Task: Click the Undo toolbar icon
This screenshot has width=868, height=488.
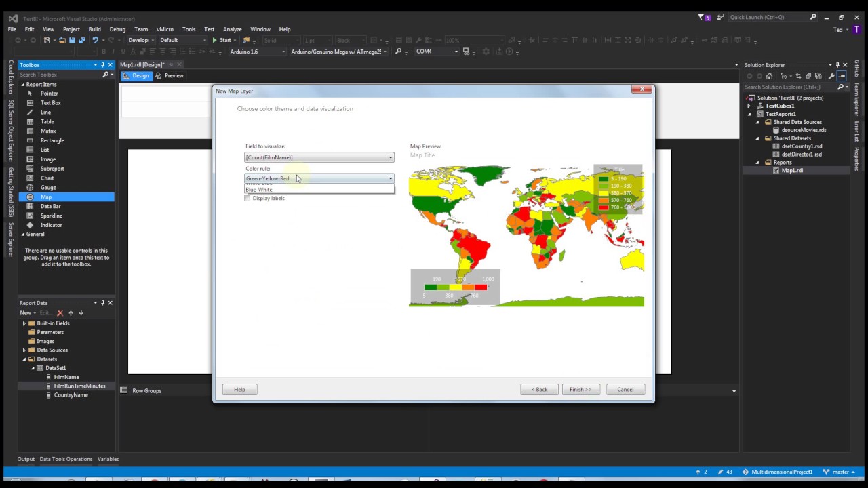Action: 96,40
